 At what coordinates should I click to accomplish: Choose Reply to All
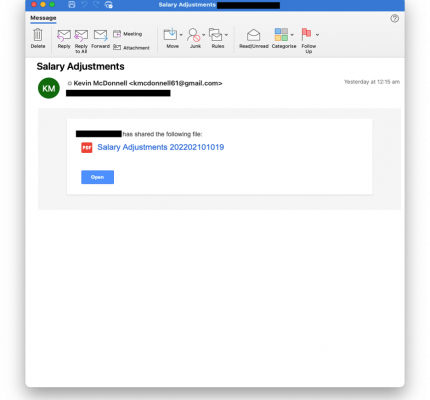coord(81,41)
